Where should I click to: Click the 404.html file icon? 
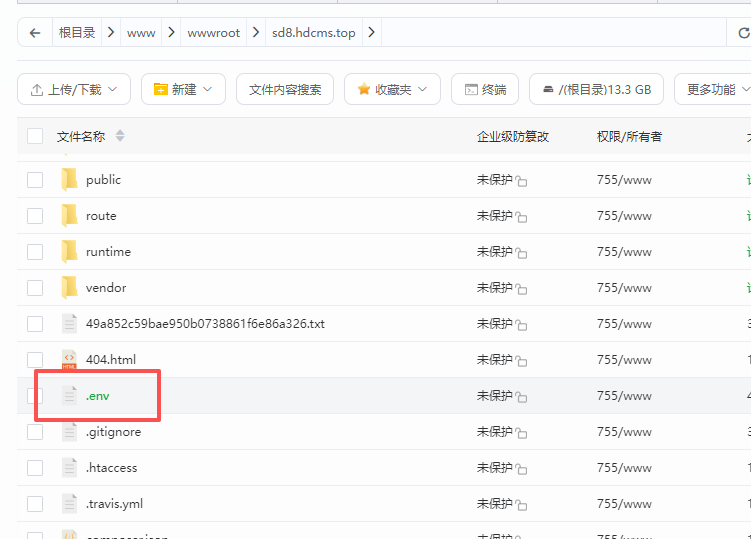coord(69,359)
